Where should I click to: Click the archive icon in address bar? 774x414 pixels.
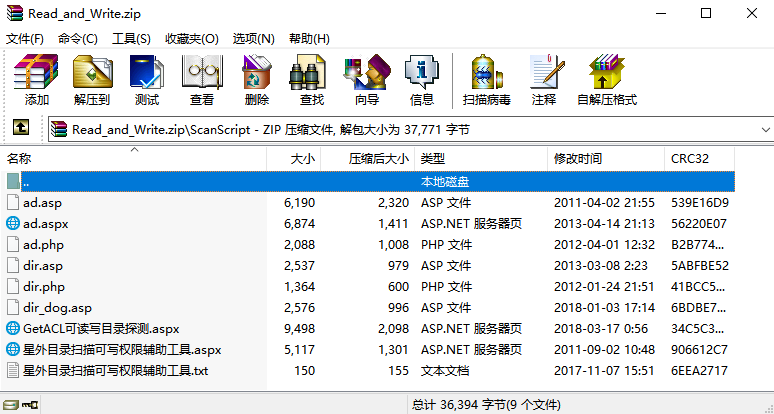pyautogui.click(x=59, y=130)
